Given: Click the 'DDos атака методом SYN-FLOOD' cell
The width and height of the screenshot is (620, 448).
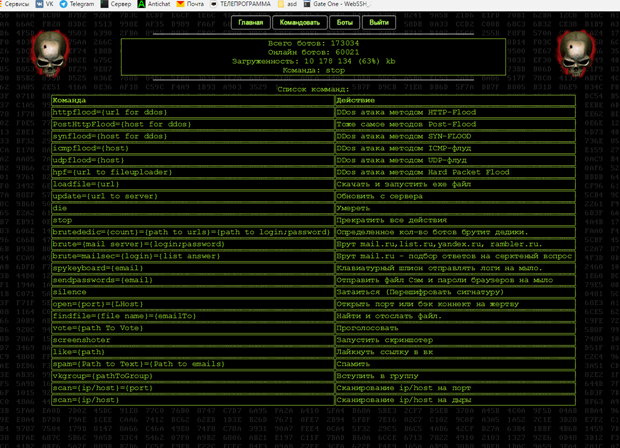Looking at the screenshot, I should (x=455, y=136).
